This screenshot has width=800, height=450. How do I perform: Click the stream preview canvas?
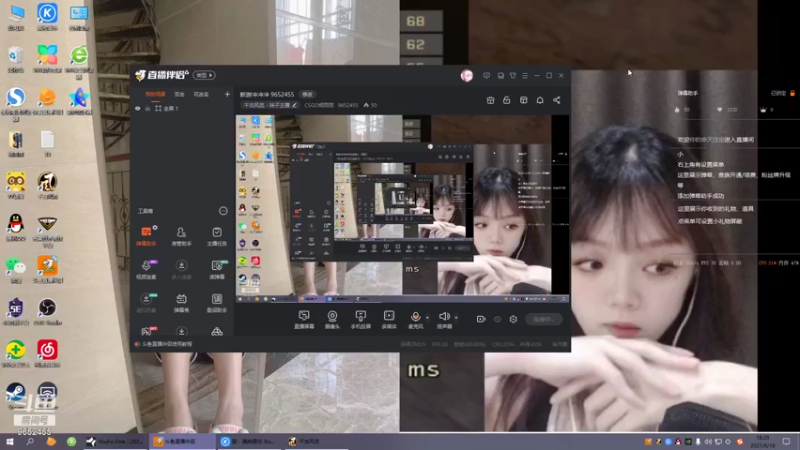pos(402,208)
